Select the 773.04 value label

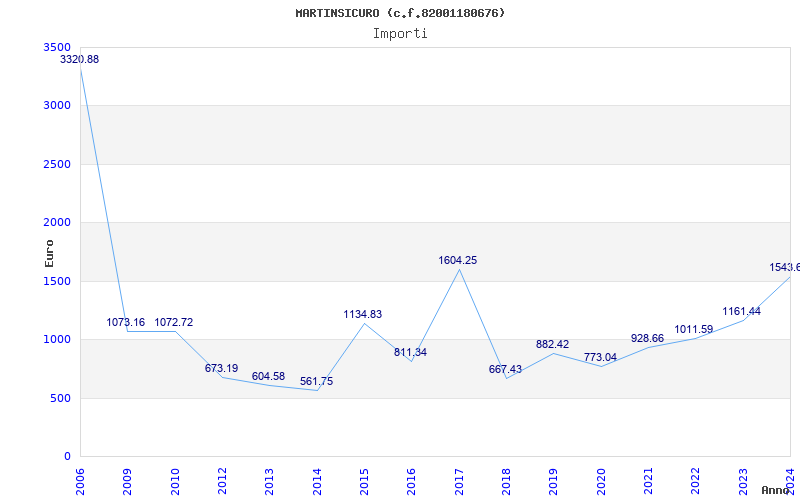tap(601, 357)
